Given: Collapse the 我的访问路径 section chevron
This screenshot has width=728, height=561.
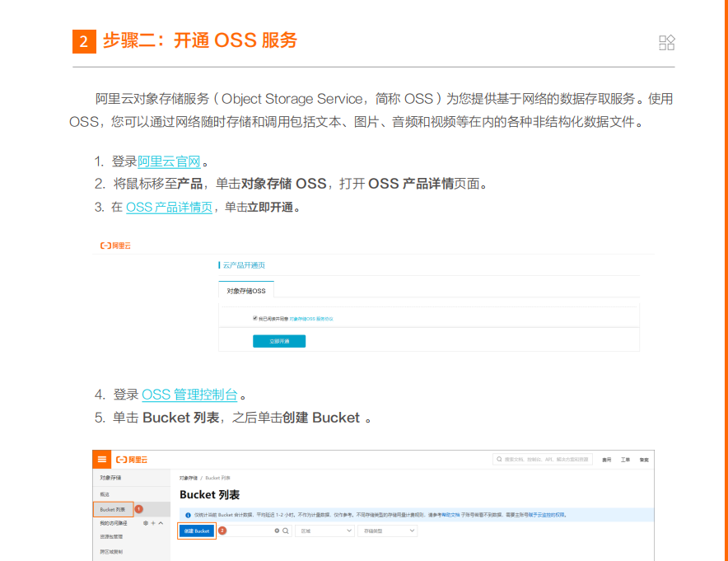Looking at the screenshot, I should (x=161, y=523).
